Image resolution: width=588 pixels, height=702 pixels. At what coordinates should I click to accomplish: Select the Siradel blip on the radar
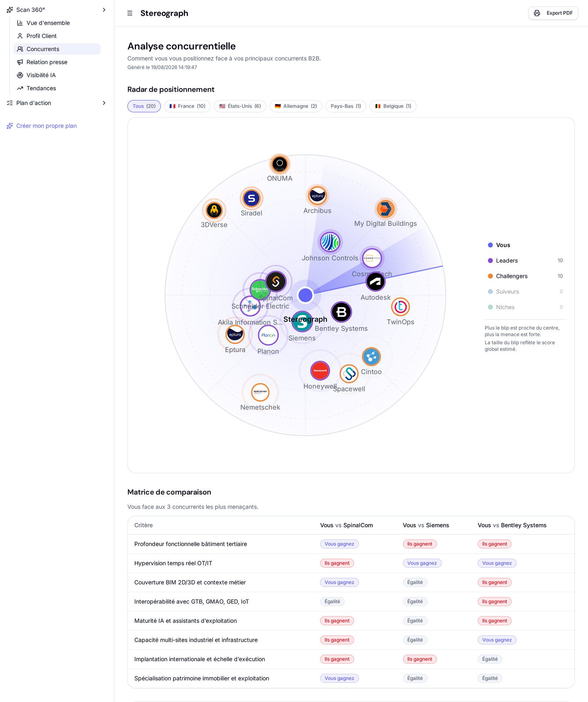[x=251, y=198]
